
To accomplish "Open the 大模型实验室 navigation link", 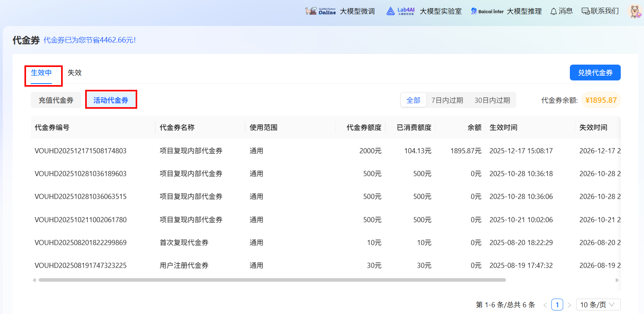I will tap(441, 11).
